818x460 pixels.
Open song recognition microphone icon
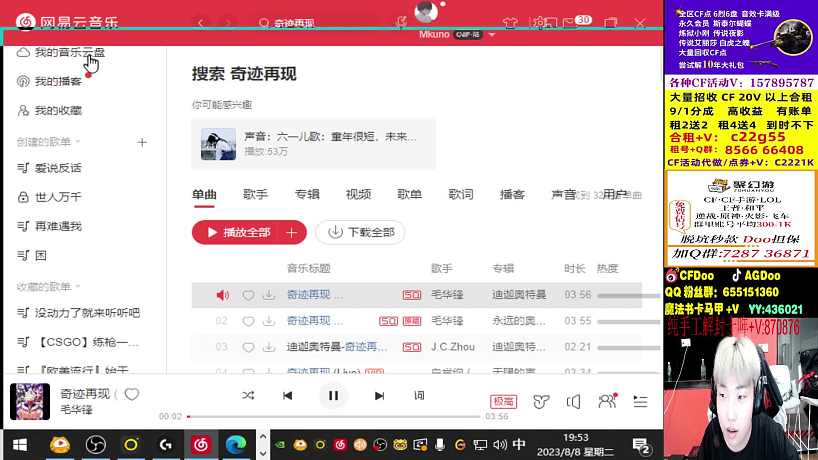tap(401, 22)
